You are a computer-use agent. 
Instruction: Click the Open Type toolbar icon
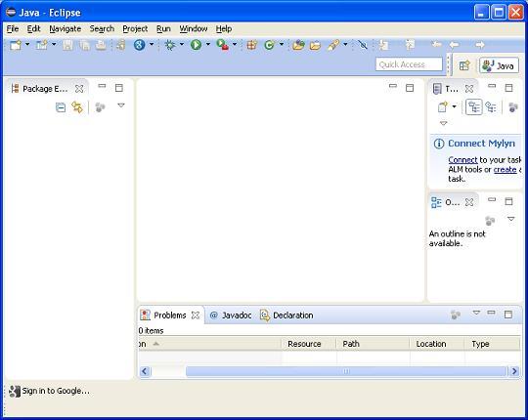click(298, 45)
